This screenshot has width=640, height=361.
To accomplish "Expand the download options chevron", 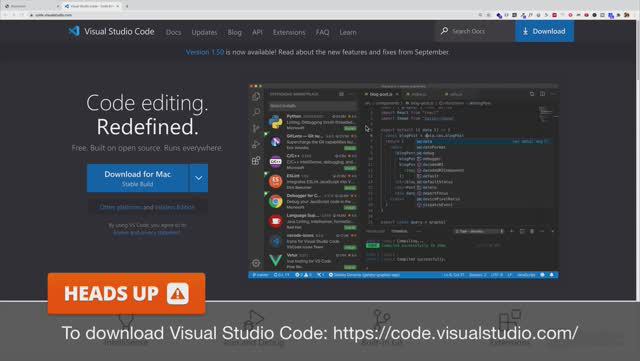I will point(199,178).
